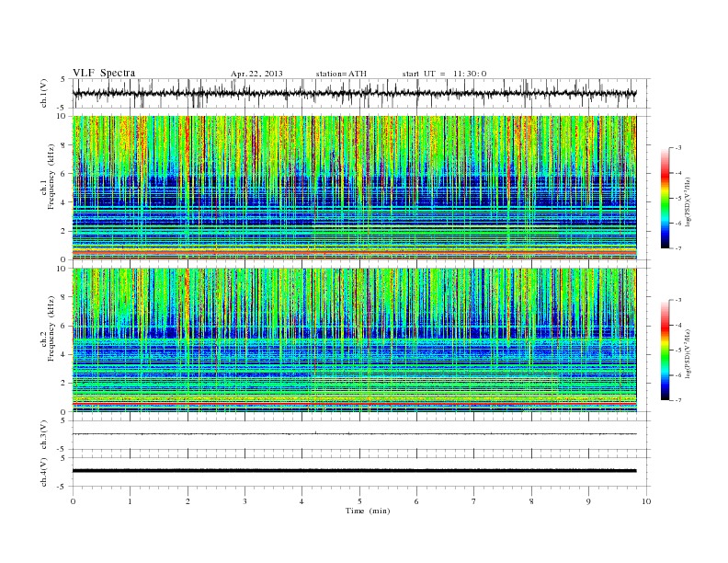Click time axis tick label "9"
This screenshot has width=728, height=563.
pos(588,501)
